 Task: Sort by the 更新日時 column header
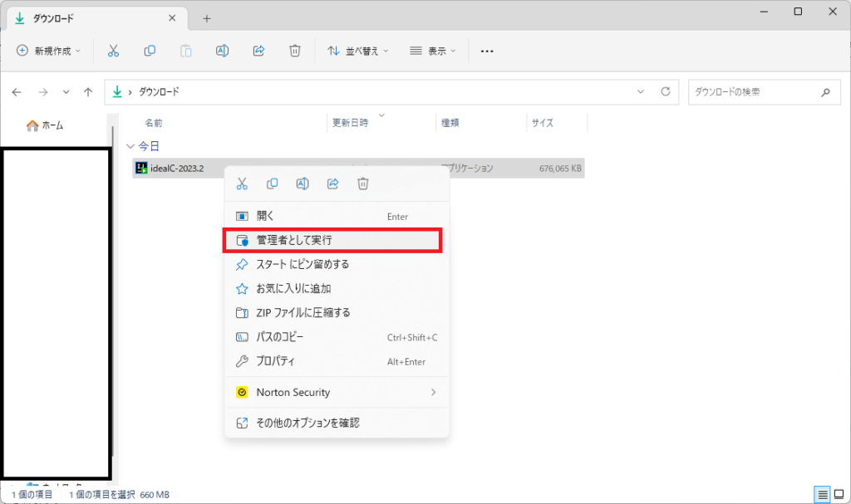(350, 123)
